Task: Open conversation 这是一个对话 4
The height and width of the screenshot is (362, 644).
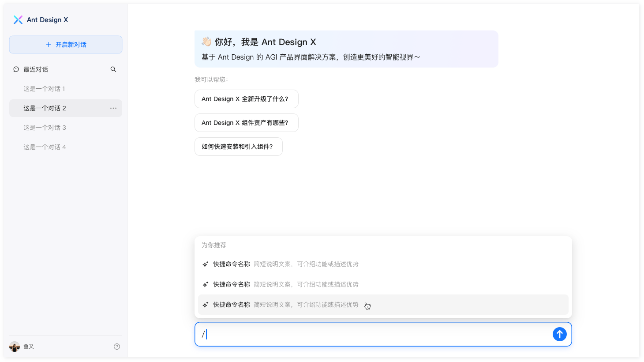Action: point(66,147)
